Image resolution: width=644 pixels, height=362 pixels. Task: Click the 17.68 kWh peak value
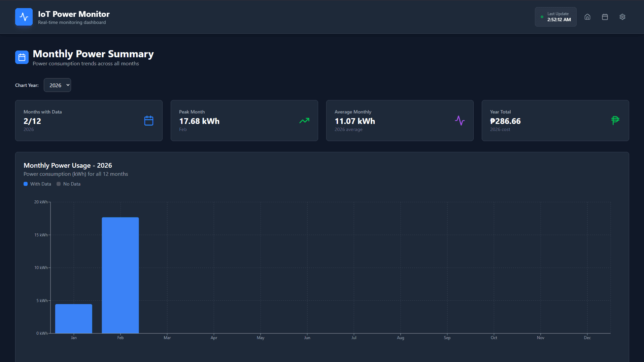point(199,121)
